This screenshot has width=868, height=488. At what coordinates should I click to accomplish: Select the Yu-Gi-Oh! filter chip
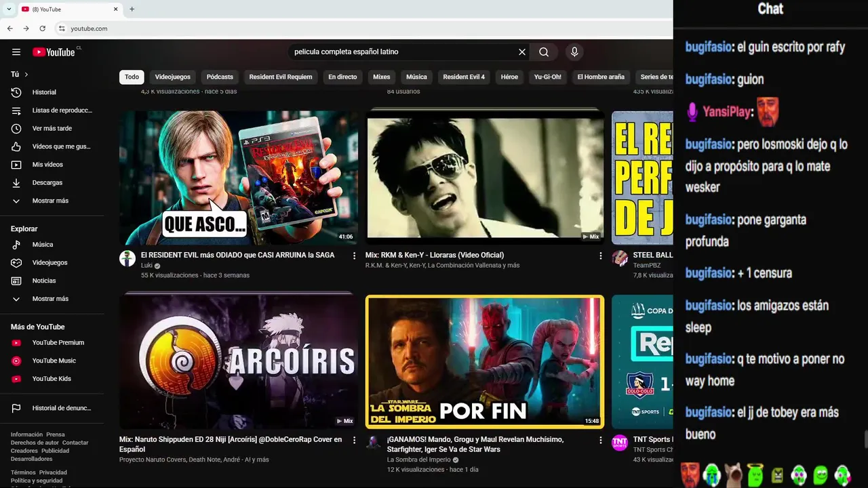pyautogui.click(x=548, y=77)
